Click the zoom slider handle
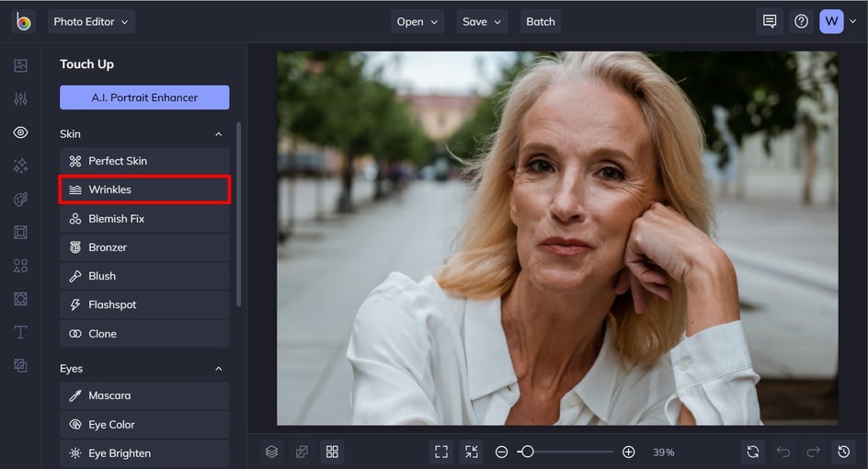Viewport: 868px width, 469px height. tap(528, 452)
